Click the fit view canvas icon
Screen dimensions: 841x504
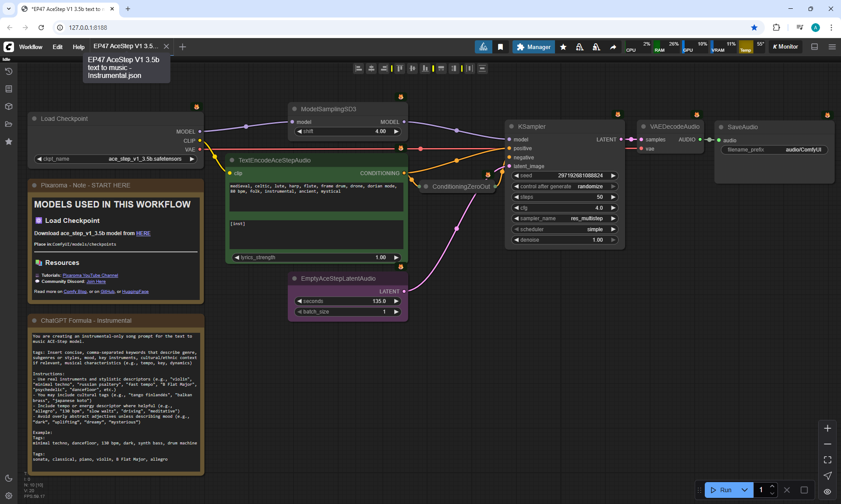pyautogui.click(x=827, y=460)
